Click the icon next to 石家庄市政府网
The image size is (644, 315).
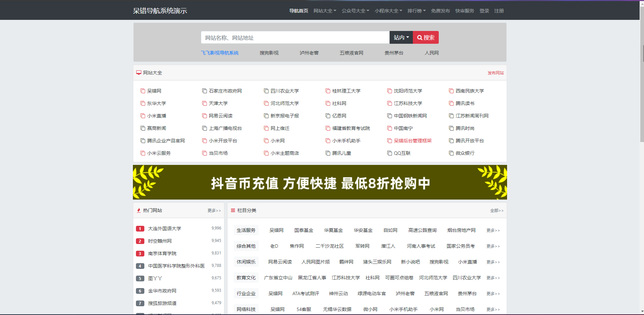pyautogui.click(x=204, y=91)
